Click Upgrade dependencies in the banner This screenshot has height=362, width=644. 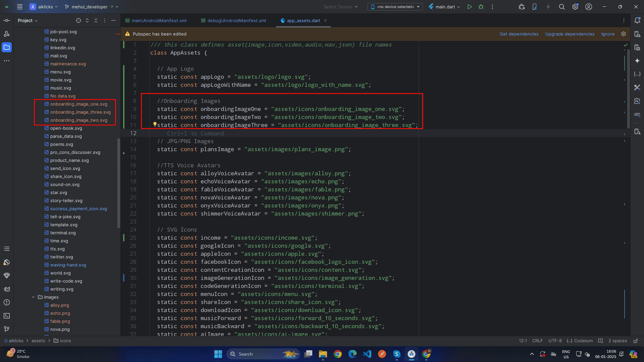coord(570,34)
